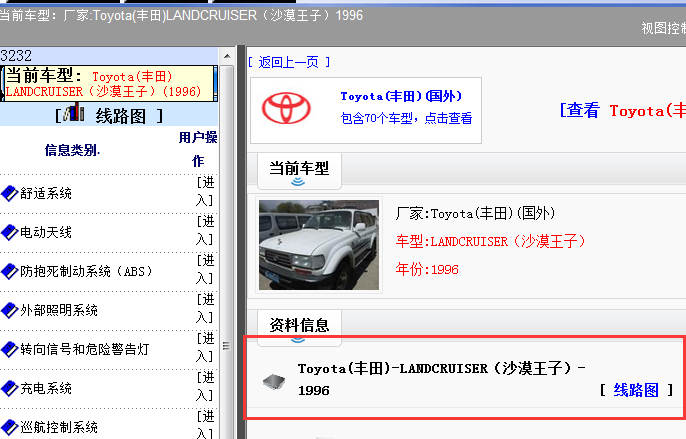Click the 3232 number in left panel
Viewport: 686px width, 439px height.
click(16, 56)
